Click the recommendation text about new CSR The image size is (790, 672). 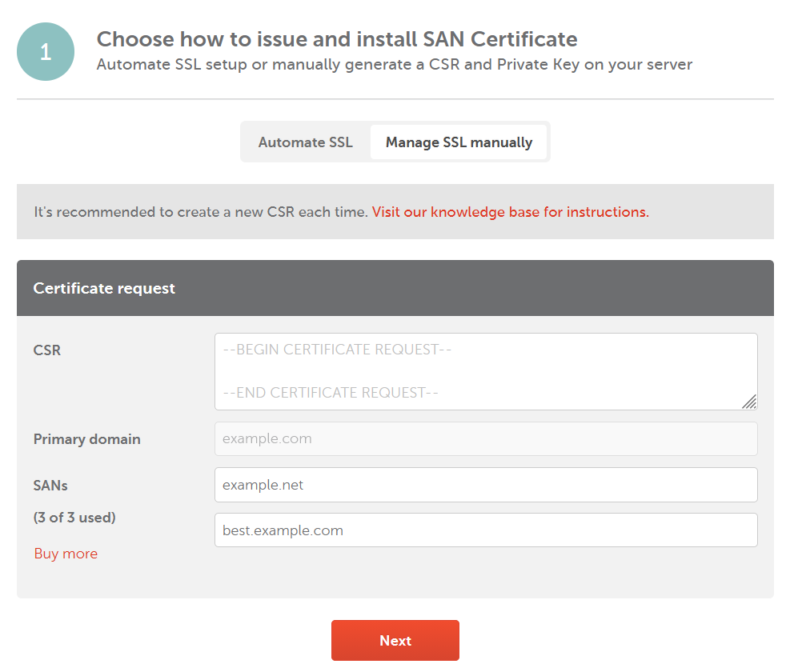coord(201,212)
